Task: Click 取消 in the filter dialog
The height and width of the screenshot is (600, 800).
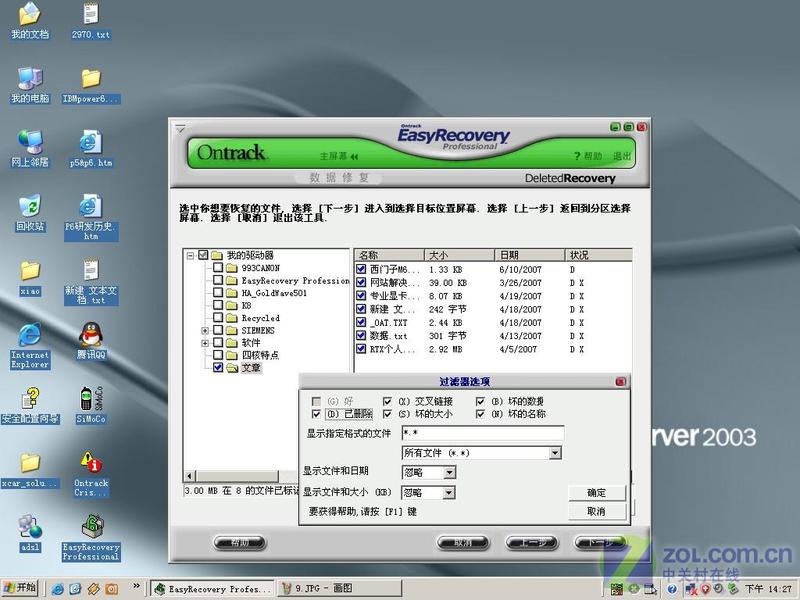Action: (596, 511)
